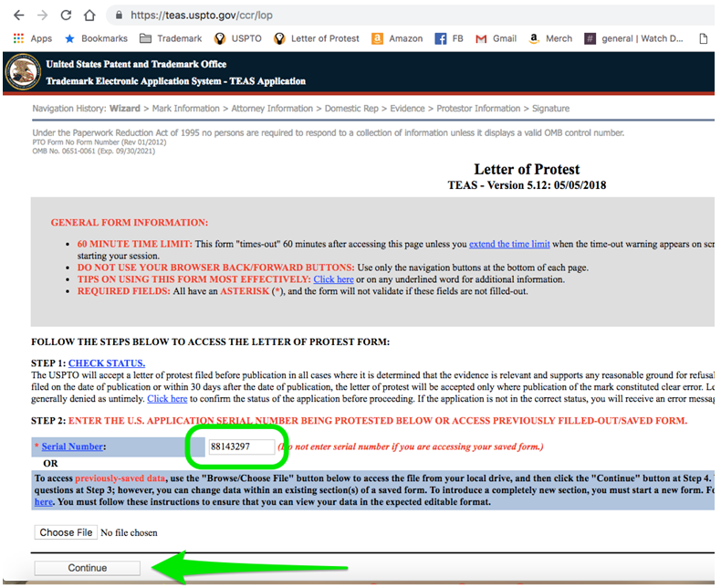
Task: Click Mark Information in navigation history
Action: (186, 109)
